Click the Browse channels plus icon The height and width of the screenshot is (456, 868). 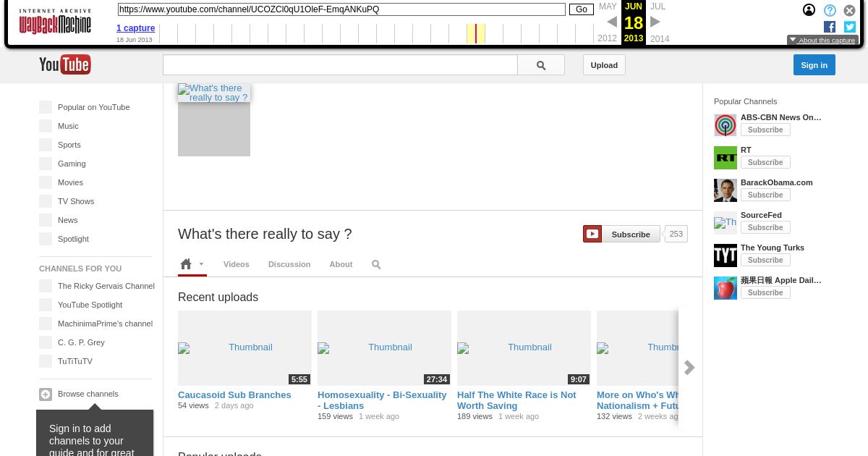coord(46,394)
